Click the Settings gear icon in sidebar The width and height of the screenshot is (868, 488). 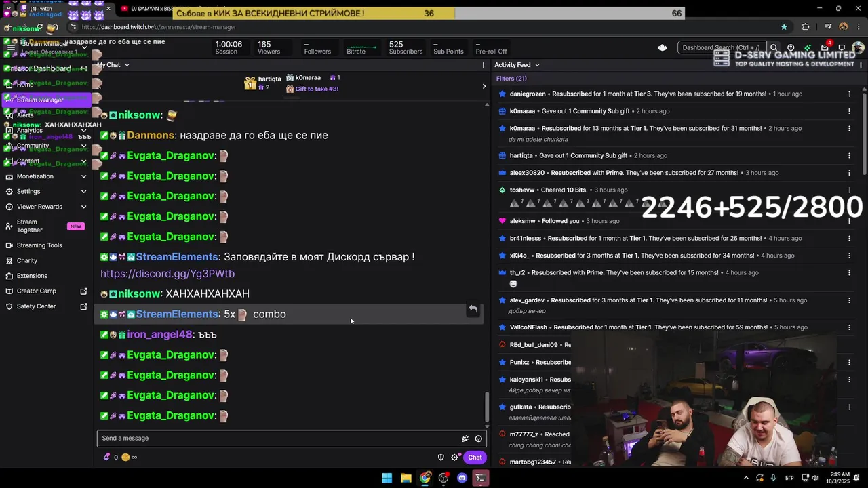(9, 191)
